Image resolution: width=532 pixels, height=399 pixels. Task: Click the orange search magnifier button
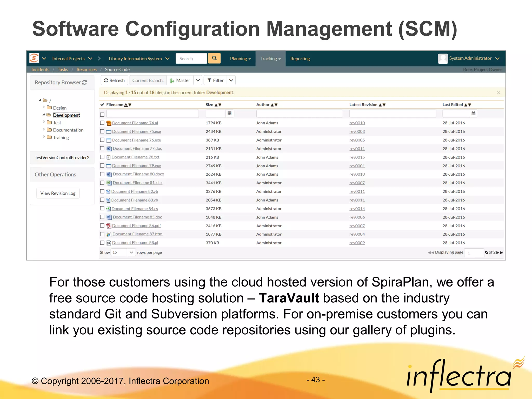[214, 58]
